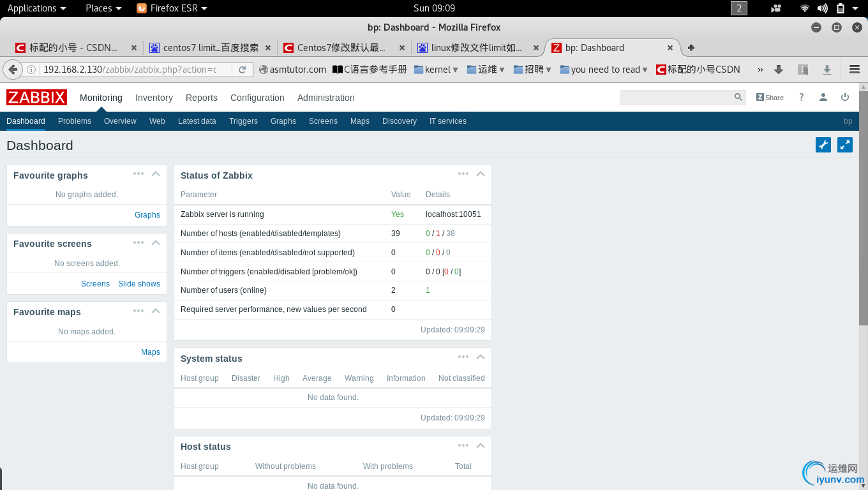868x490 pixels.
Task: Open the Configuration menu
Action: [x=257, y=98]
